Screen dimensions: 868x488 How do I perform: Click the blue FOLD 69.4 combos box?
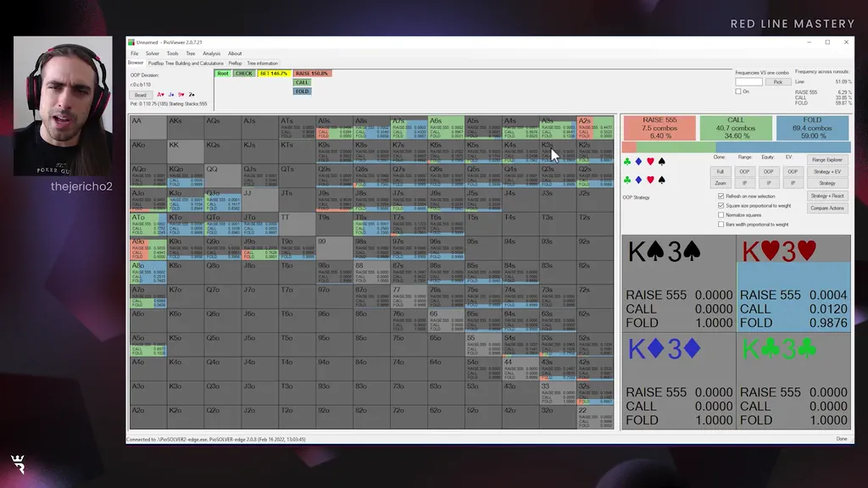pos(812,128)
